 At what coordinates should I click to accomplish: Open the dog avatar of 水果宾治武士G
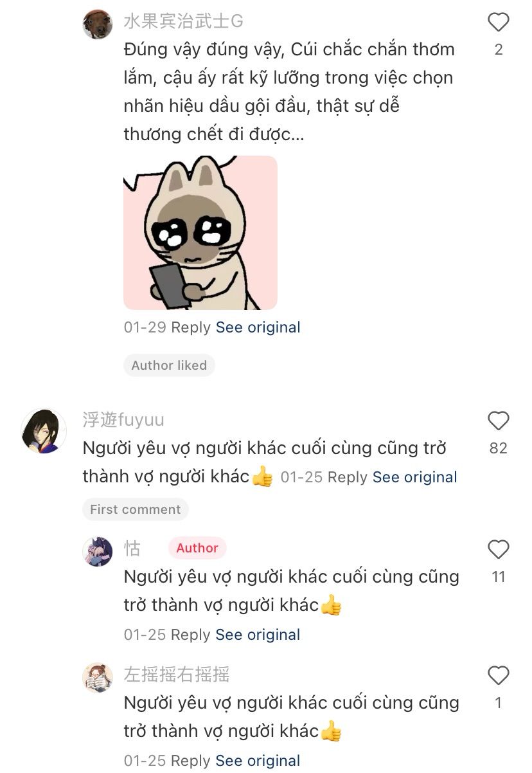tap(98, 24)
